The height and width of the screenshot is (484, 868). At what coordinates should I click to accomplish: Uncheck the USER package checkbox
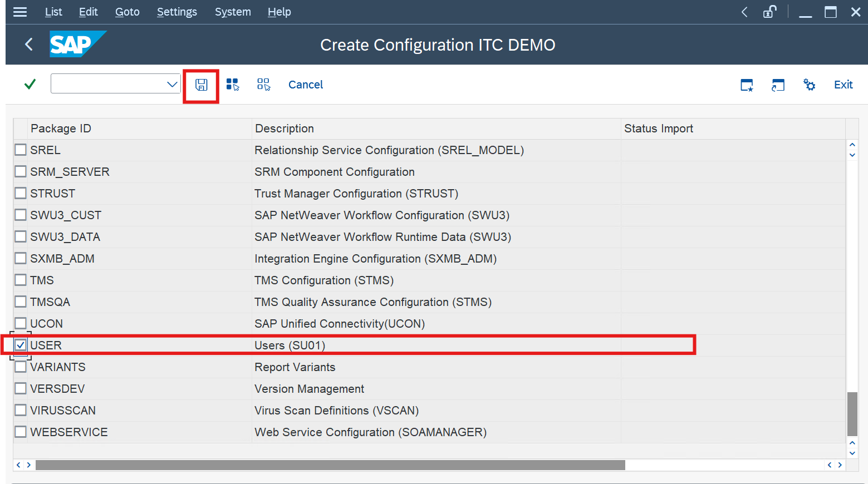pos(21,345)
